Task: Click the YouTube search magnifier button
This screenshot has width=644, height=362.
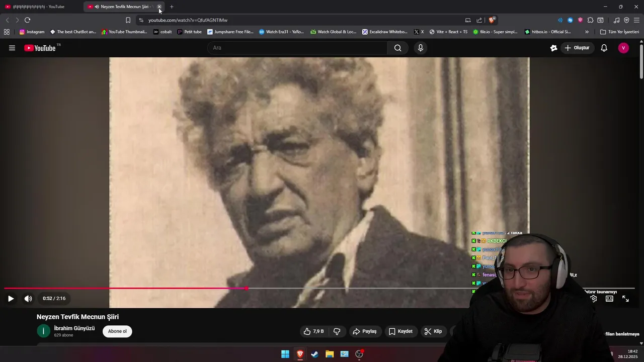Action: click(398, 48)
